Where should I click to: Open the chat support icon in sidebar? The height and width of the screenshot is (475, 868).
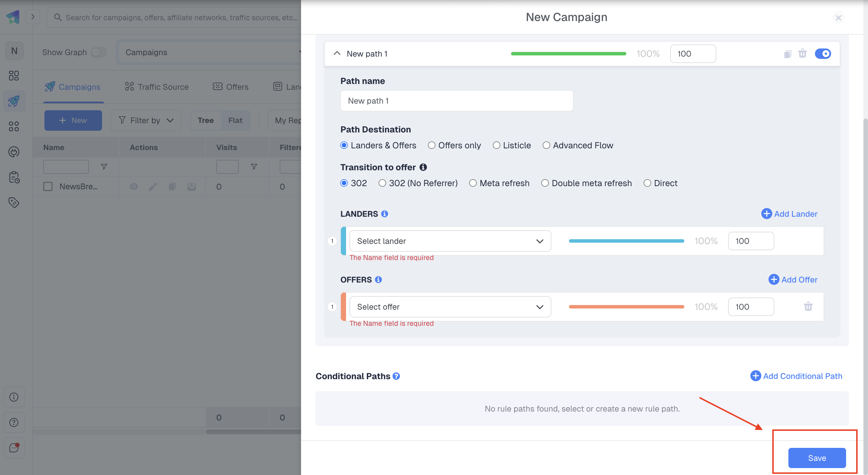point(14,448)
